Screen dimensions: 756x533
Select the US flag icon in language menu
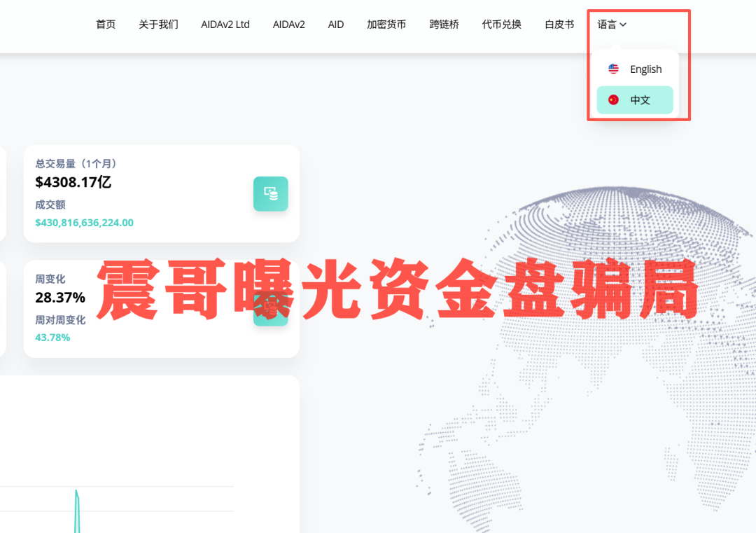point(612,69)
